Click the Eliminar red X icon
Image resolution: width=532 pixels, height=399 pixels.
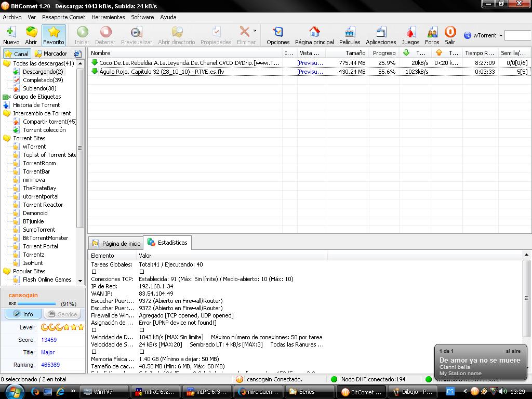point(244,32)
